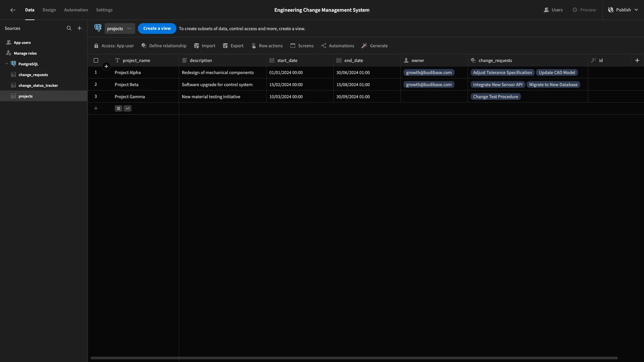The width and height of the screenshot is (644, 362).
Task: Click the return key shortcut icon
Action: pyautogui.click(x=127, y=109)
